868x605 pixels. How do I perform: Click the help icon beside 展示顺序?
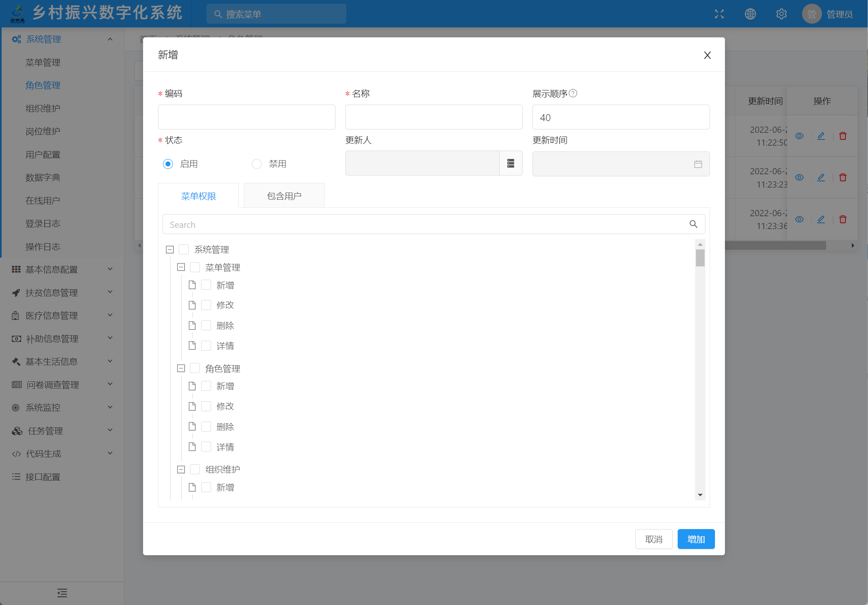click(573, 93)
